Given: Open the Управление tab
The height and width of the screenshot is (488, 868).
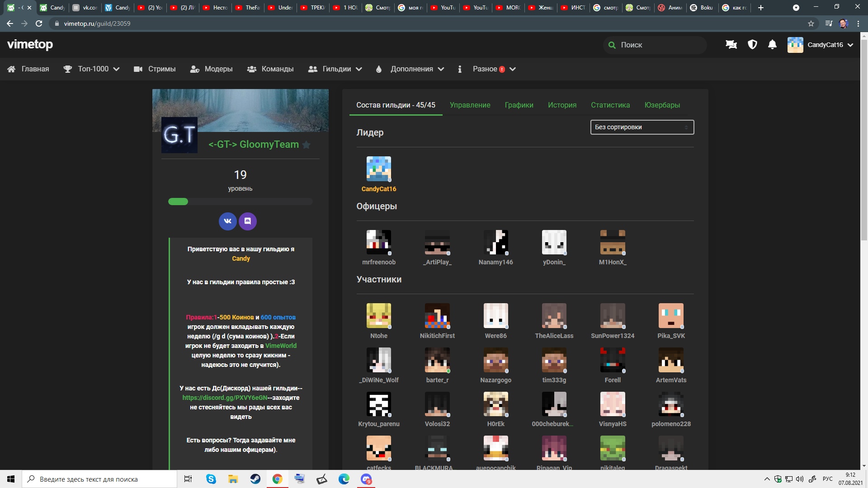Looking at the screenshot, I should 470,105.
